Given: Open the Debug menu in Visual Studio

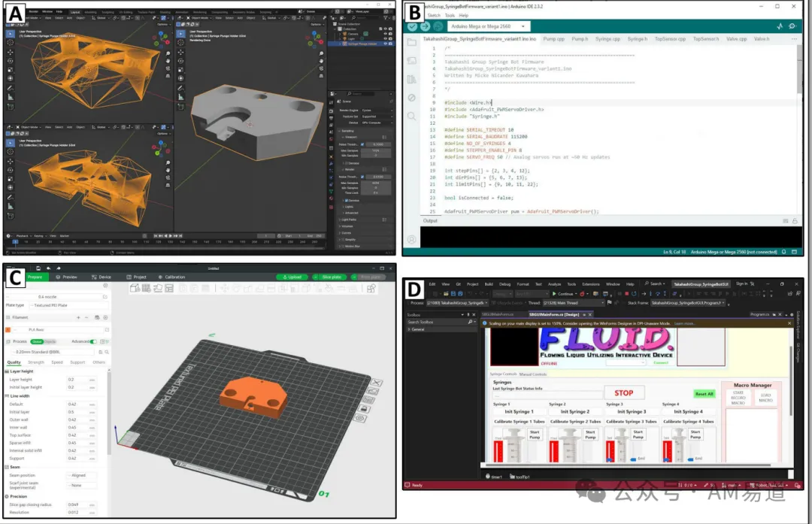Looking at the screenshot, I should coord(504,284).
